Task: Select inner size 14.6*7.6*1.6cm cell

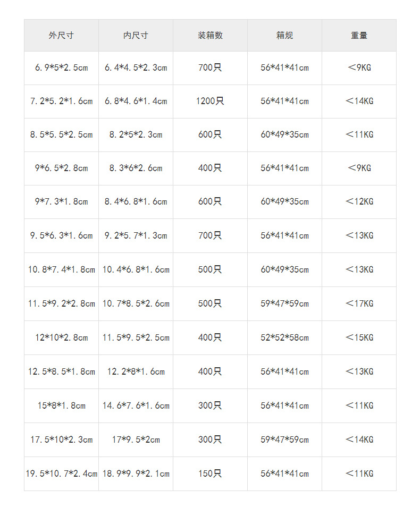Action: pyautogui.click(x=136, y=405)
